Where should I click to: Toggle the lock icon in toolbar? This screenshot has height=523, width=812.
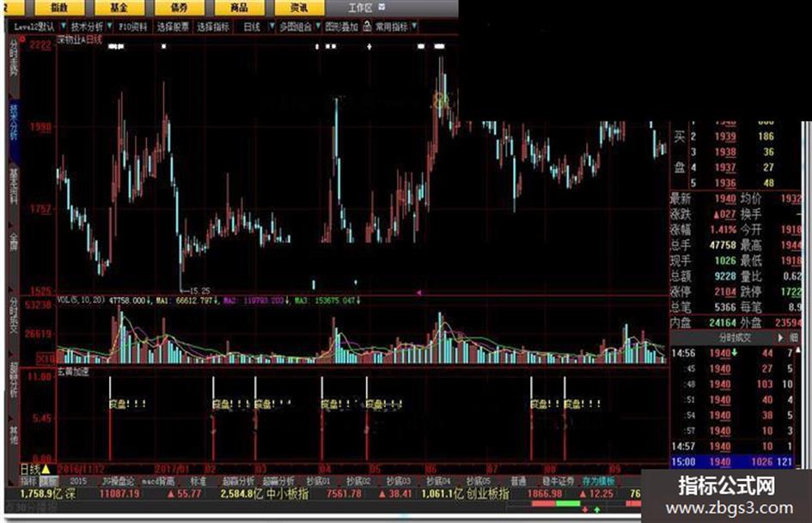(367, 26)
